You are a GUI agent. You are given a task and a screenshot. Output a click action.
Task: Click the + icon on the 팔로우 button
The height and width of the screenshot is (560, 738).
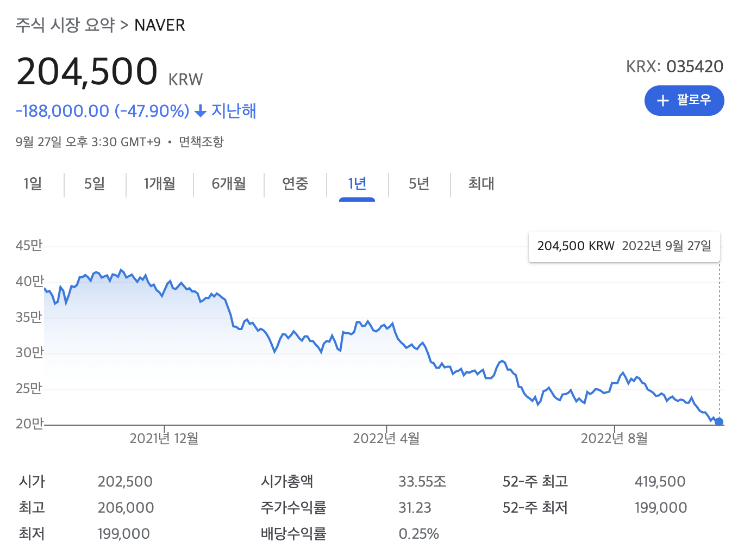662,101
